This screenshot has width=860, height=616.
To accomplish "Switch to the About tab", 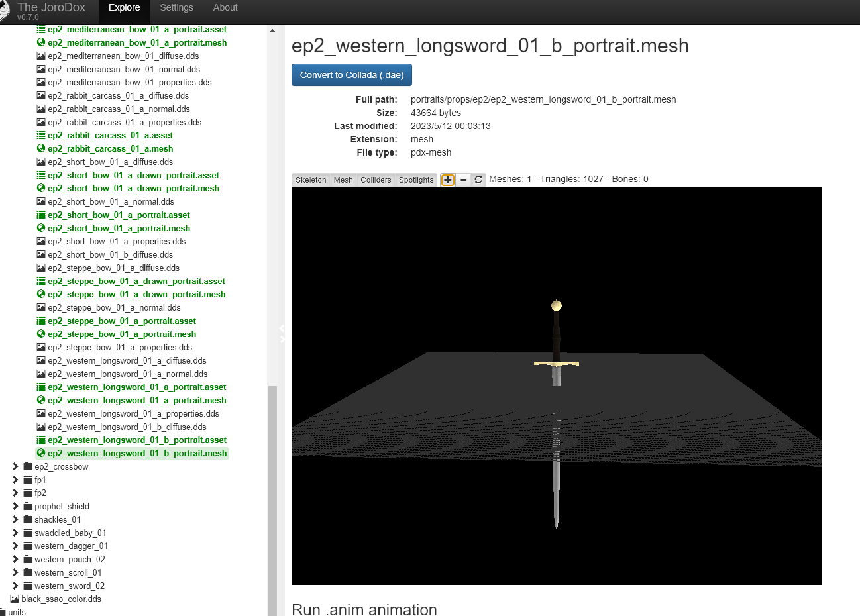I will (x=225, y=7).
